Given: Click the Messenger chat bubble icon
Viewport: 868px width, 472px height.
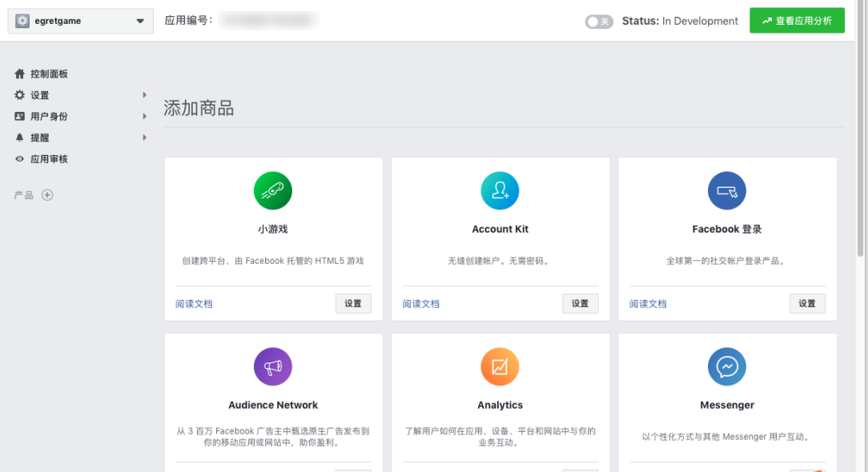Looking at the screenshot, I should [726, 367].
